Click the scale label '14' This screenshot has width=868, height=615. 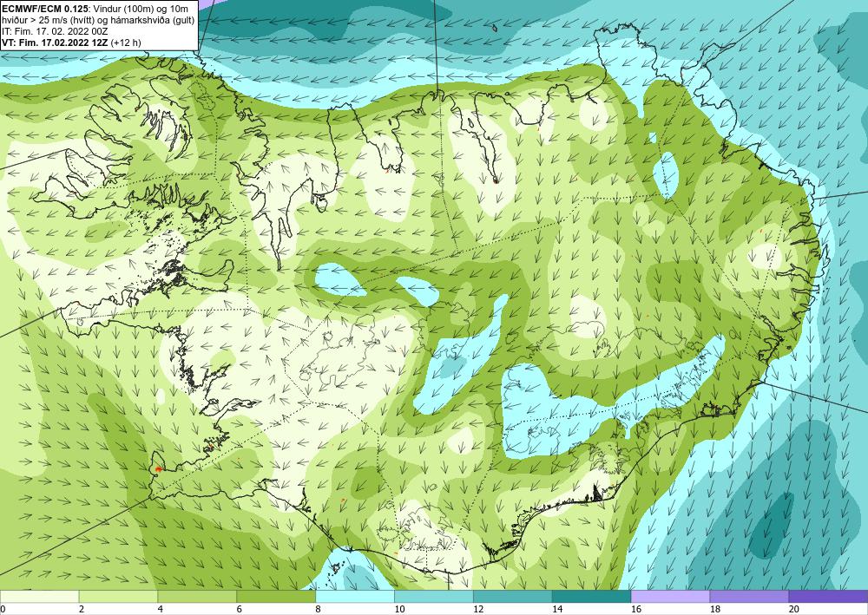pyautogui.click(x=557, y=610)
